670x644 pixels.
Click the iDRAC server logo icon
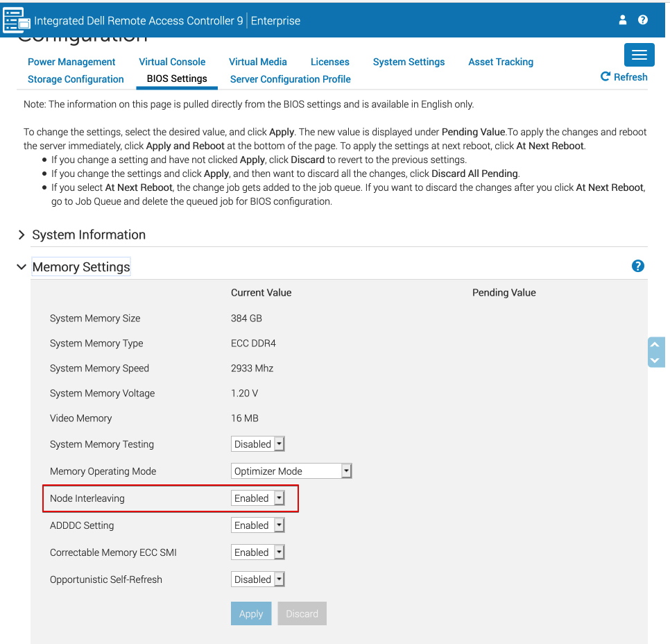(x=17, y=20)
